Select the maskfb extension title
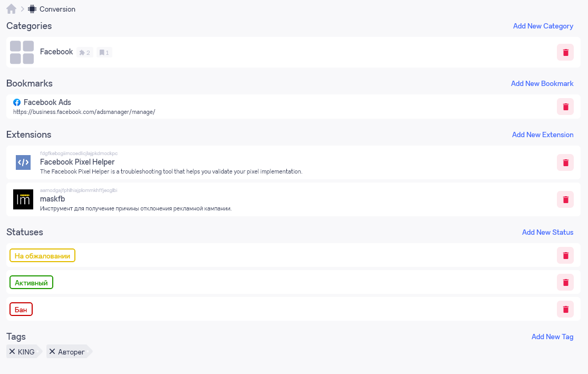This screenshot has width=588, height=374. point(53,199)
